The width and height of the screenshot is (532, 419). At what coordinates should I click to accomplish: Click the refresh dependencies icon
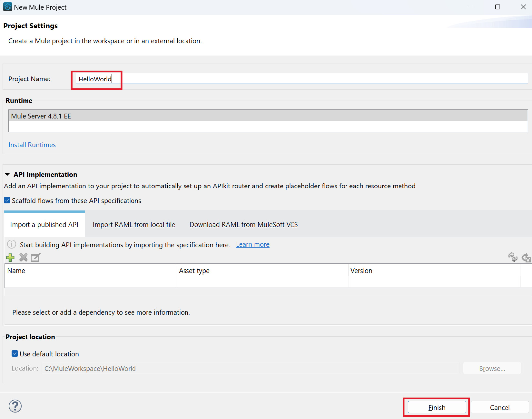pos(513,257)
